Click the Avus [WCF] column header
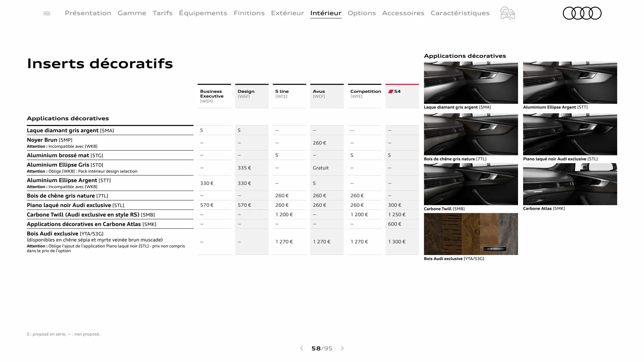 point(327,96)
